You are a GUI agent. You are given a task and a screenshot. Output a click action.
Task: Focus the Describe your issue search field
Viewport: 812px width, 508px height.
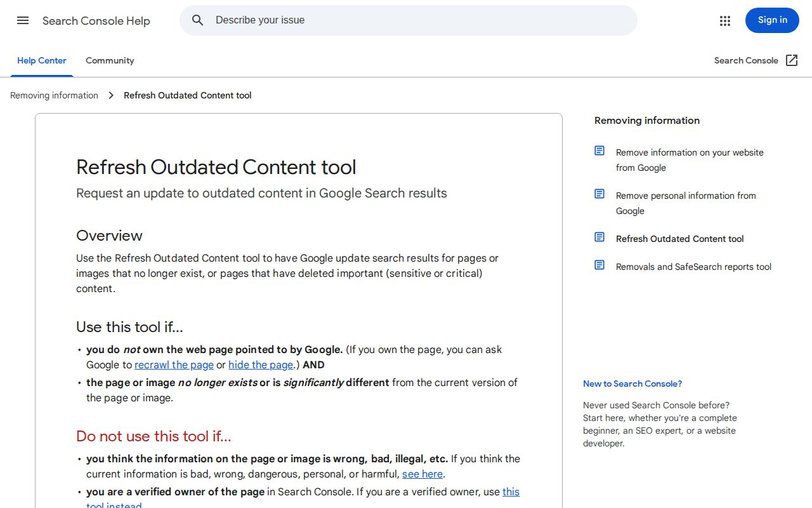coord(409,20)
